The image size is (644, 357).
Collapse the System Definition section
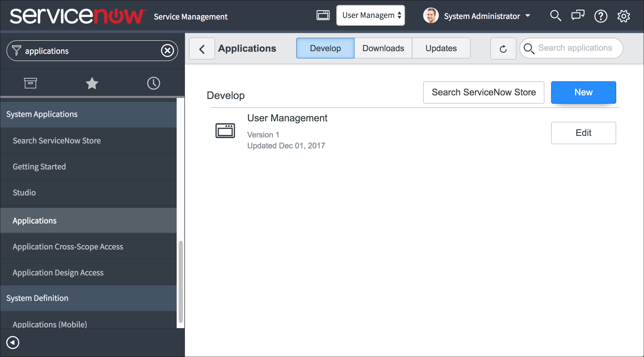coord(37,298)
